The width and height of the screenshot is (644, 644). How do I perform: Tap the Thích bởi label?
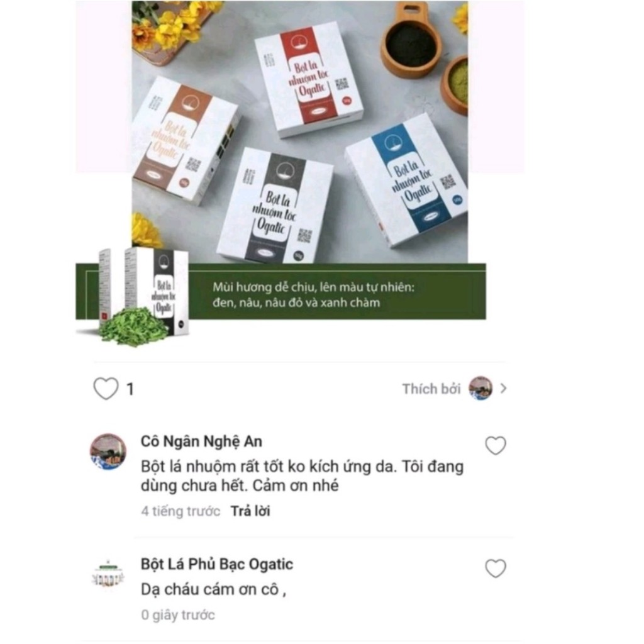coord(431,389)
